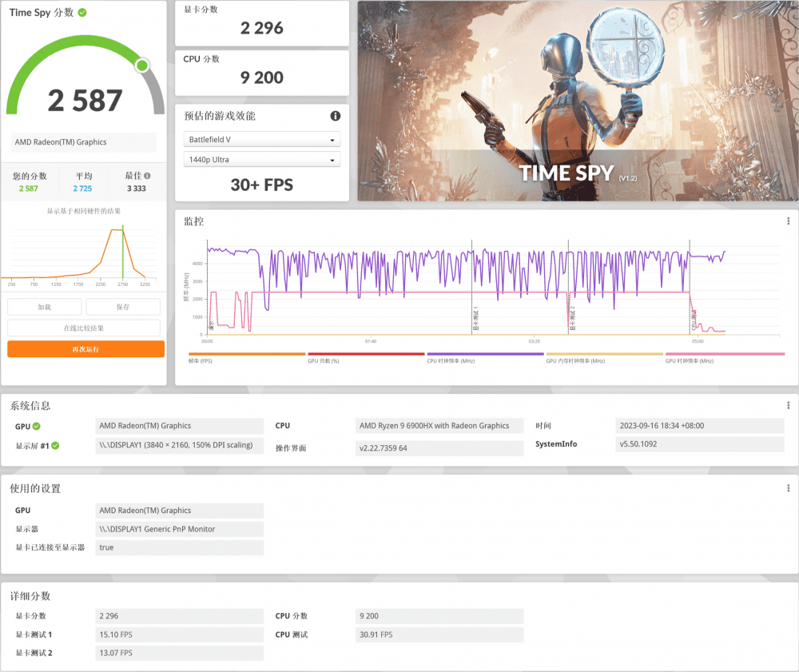Click the 加载 button
Screen dimensions: 799x672
45,307
